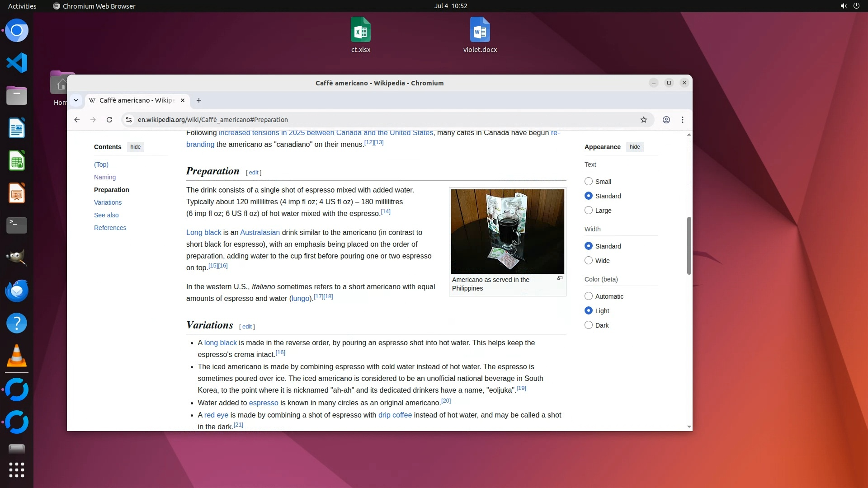
Task: Hide the Contents sidebar
Action: point(135,147)
